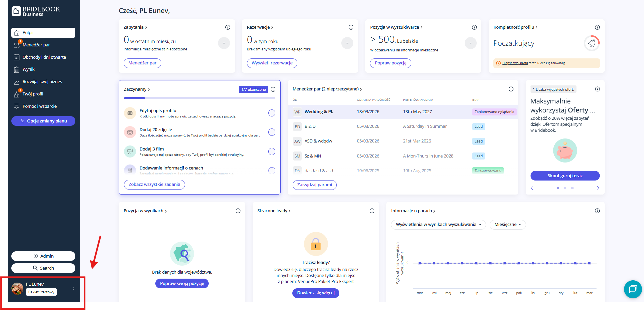Open the 'Miesięczne' period dropdown
Screen dimensions: 644x310
(507, 225)
